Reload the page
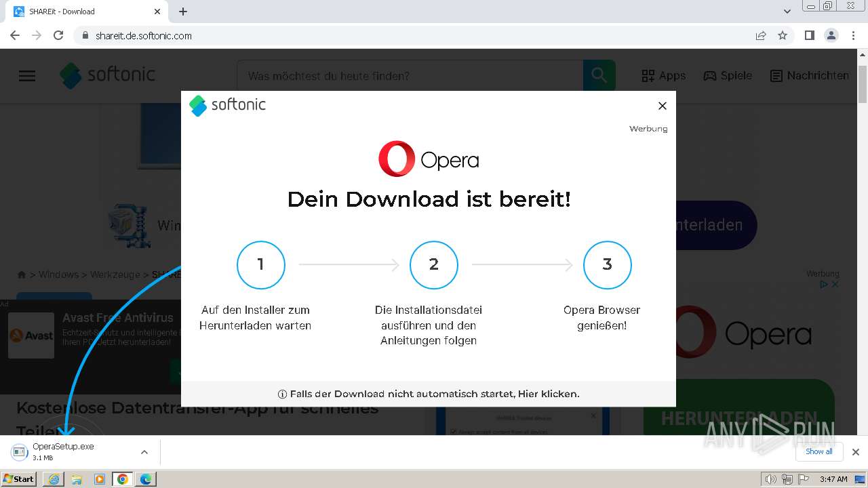Viewport: 868px width, 488px height. click(x=58, y=35)
